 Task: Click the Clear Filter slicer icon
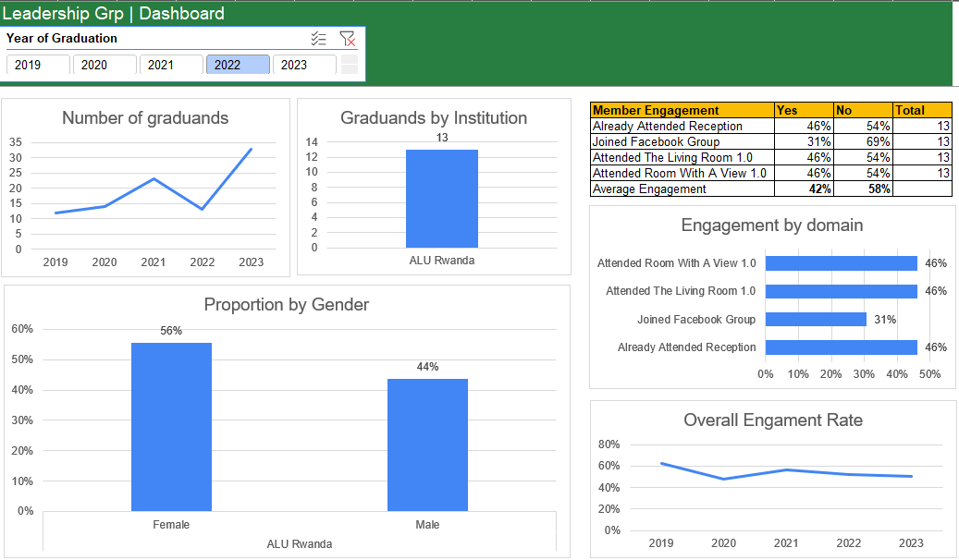[348, 39]
